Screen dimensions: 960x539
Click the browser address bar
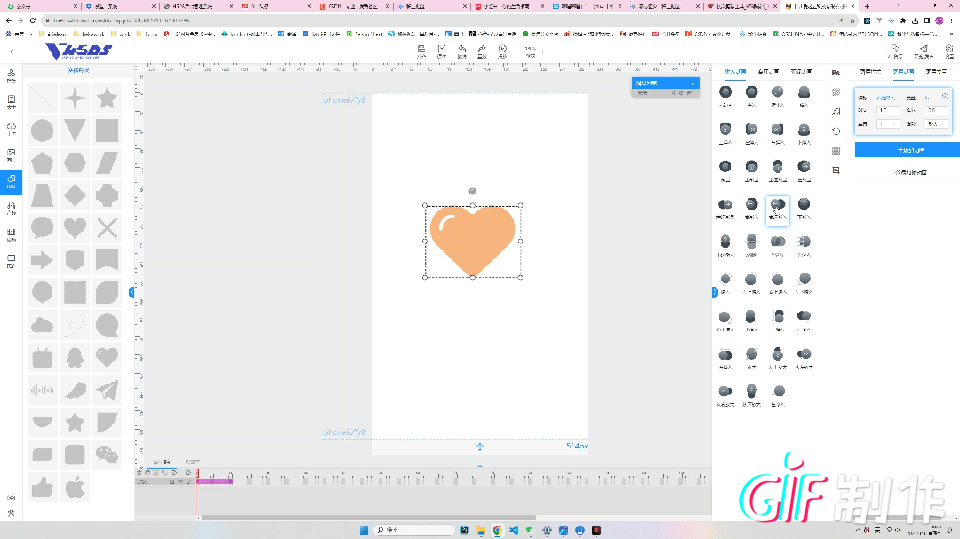[x=441, y=20]
